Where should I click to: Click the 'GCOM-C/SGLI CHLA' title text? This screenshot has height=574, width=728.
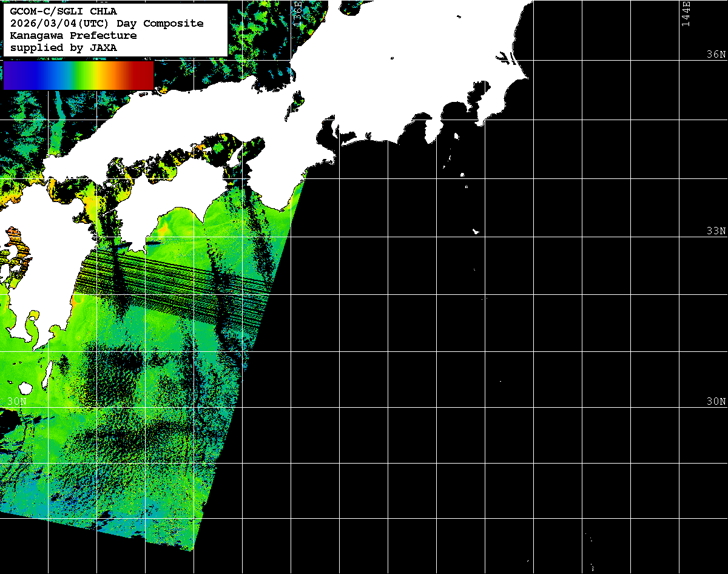[64, 11]
